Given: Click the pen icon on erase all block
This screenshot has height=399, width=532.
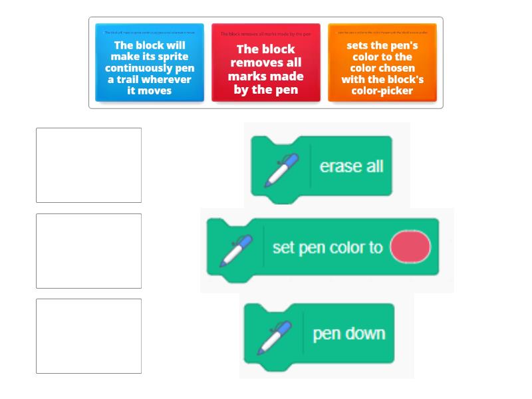Looking at the screenshot, I should pos(281,170).
